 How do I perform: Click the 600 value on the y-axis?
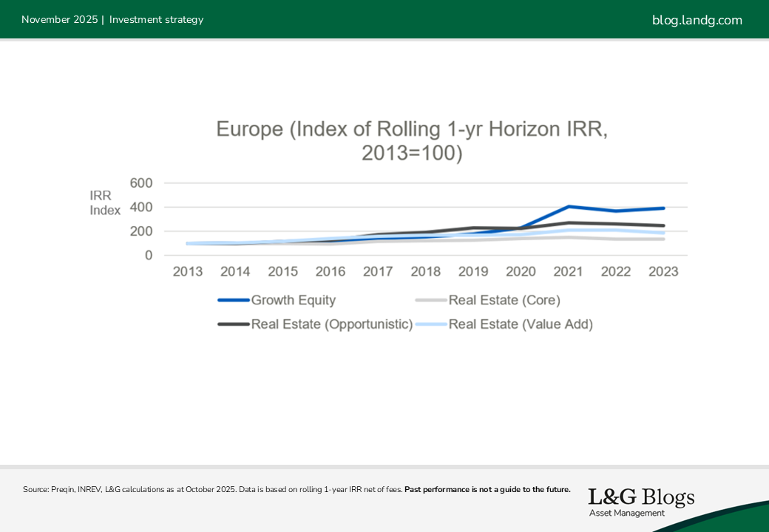tap(140, 183)
